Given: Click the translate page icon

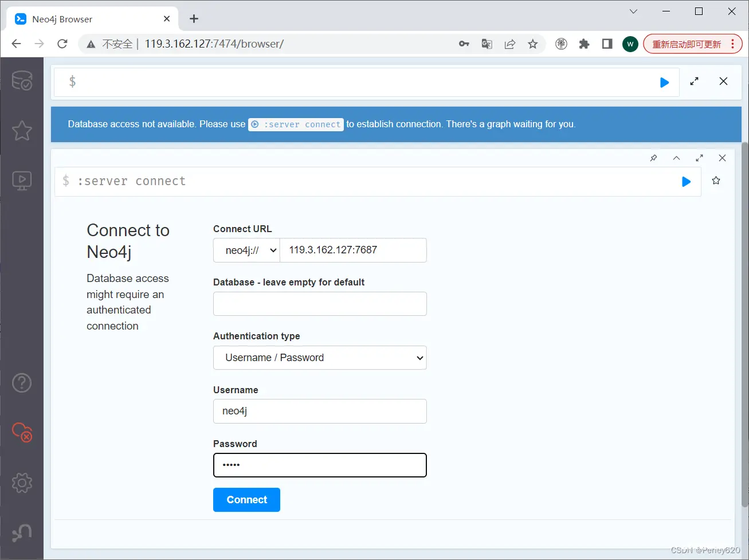Looking at the screenshot, I should click(487, 44).
